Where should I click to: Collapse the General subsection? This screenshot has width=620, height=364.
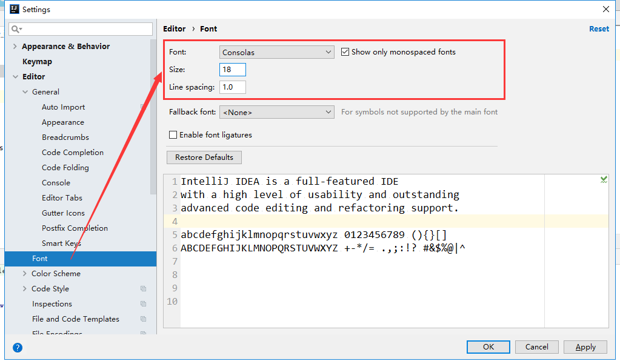coord(25,91)
